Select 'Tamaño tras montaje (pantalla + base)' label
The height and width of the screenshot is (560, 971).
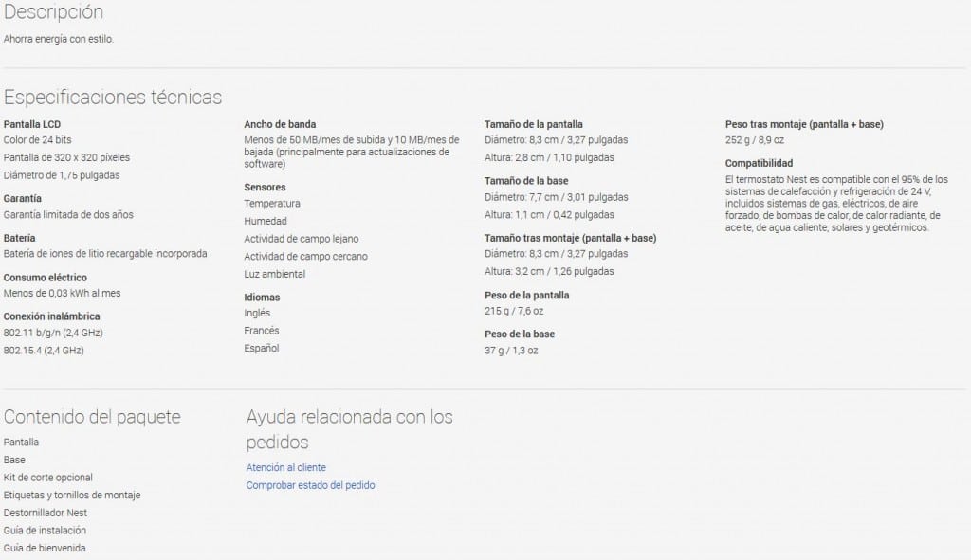(570, 238)
